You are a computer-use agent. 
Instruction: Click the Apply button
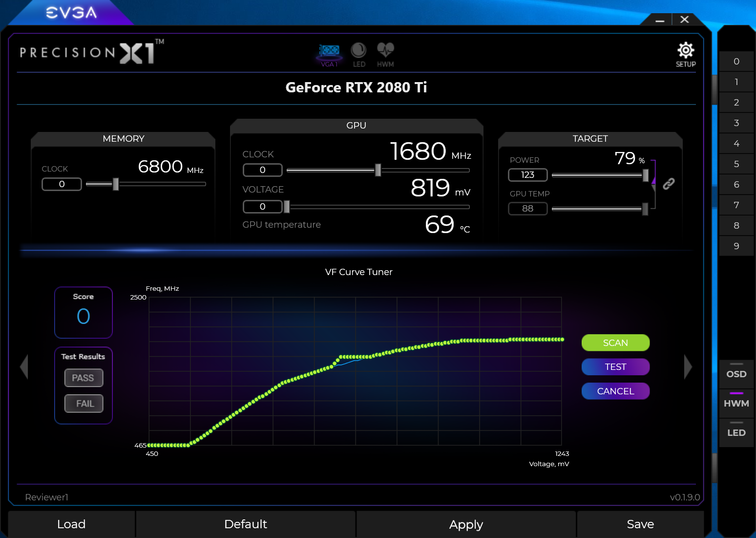click(x=466, y=524)
